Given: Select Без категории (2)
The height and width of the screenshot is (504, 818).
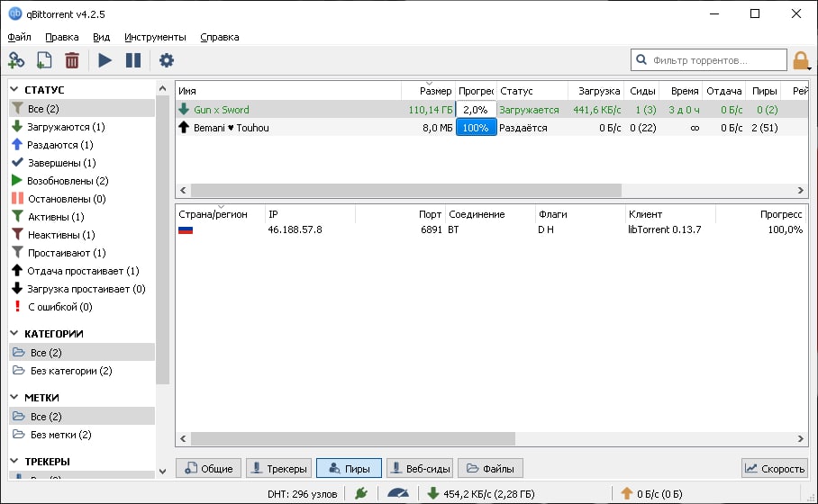Looking at the screenshot, I should pos(82,371).
